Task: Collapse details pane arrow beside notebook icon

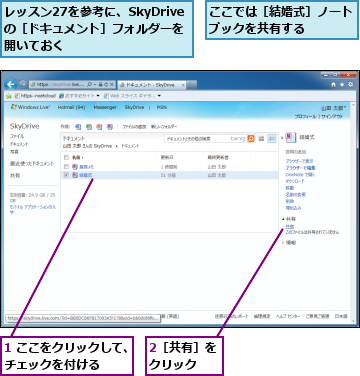Action: coord(282,137)
